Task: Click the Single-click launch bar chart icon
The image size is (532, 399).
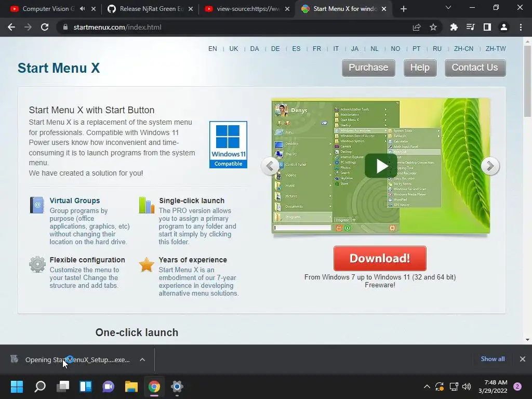Action: click(x=147, y=205)
